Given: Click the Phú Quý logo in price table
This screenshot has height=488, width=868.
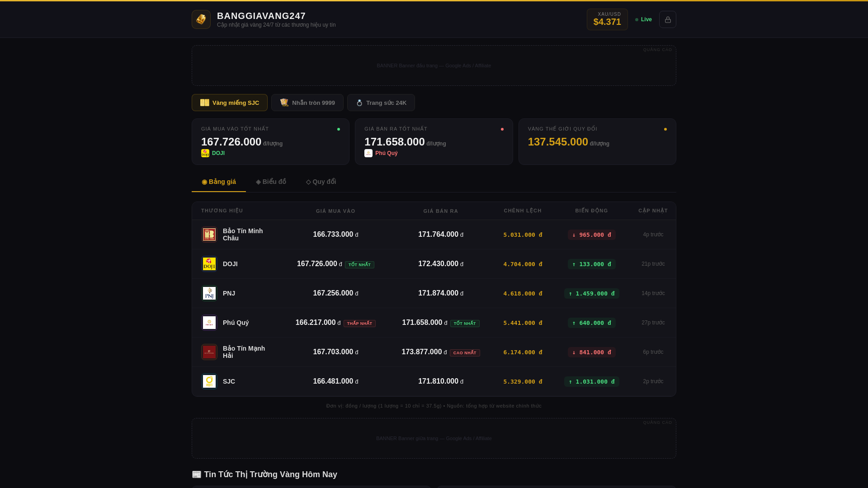Looking at the screenshot, I should 209,323.
